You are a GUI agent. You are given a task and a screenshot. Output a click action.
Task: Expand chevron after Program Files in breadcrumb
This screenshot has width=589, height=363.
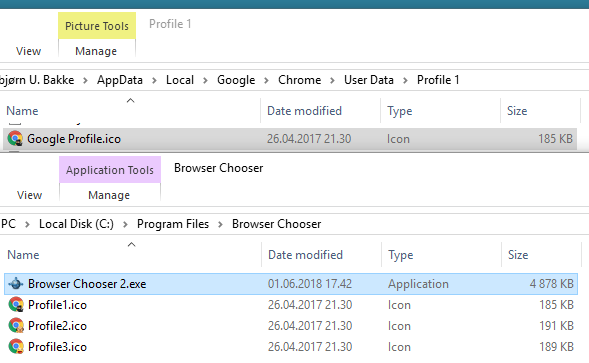[x=220, y=224]
